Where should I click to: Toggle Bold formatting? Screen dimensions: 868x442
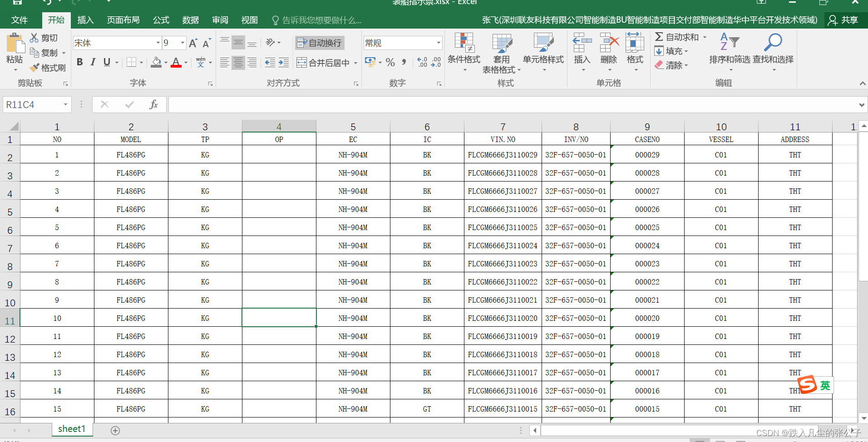(80, 62)
